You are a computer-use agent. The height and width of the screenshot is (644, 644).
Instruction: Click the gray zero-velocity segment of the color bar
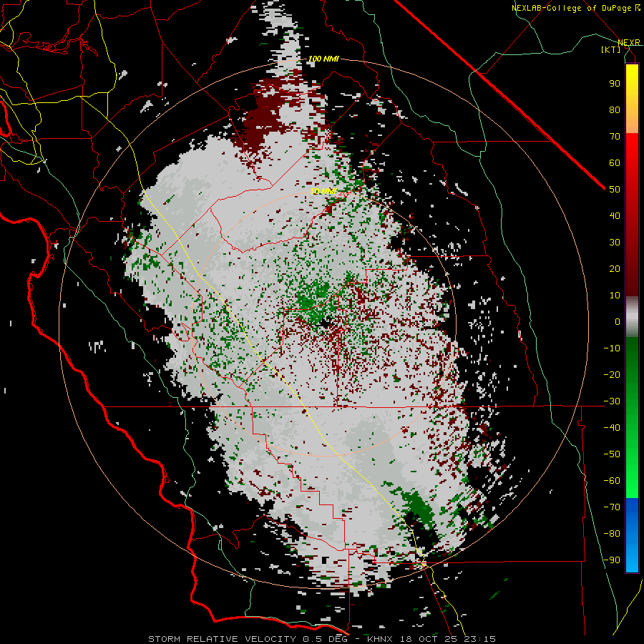coord(632,317)
